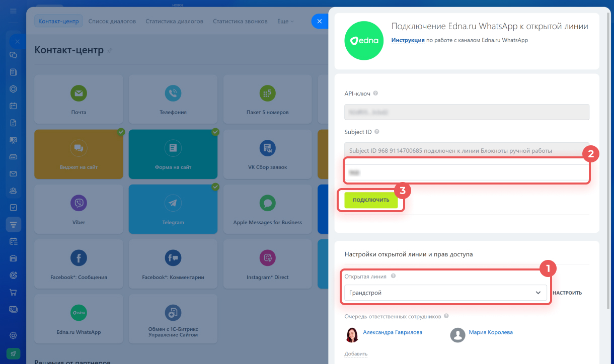Viewport: 614px width, 364px height.
Task: Open the booking calendar-list icon in sidebar
Action: (x=14, y=241)
